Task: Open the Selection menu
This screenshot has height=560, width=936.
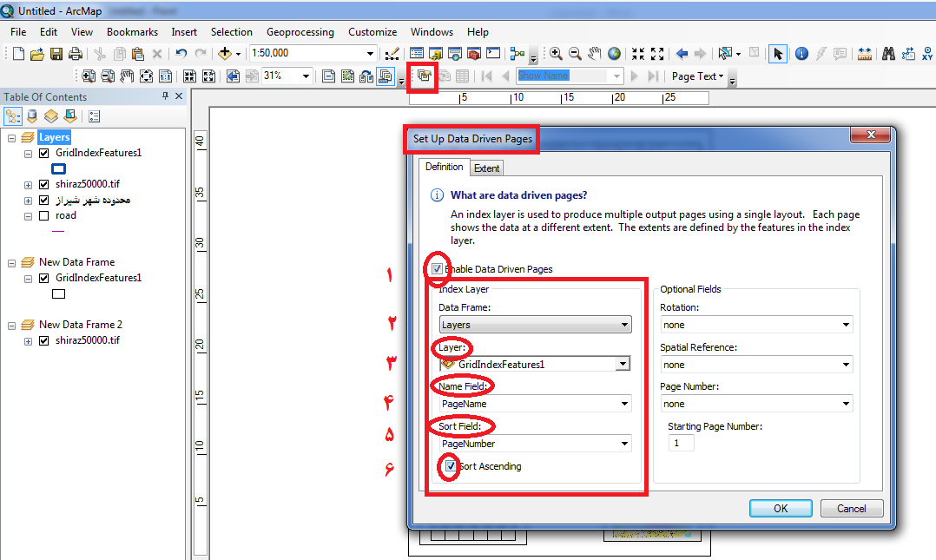Action: tap(231, 32)
